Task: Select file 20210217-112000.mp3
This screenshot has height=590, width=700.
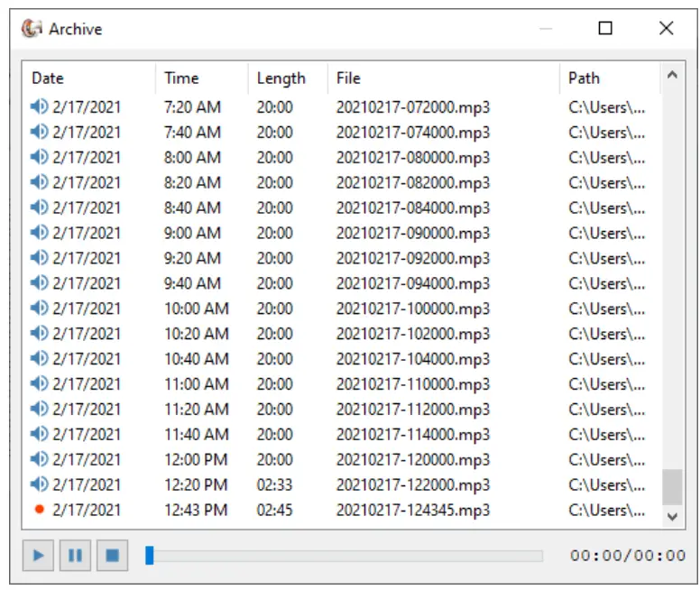Action: (x=413, y=409)
